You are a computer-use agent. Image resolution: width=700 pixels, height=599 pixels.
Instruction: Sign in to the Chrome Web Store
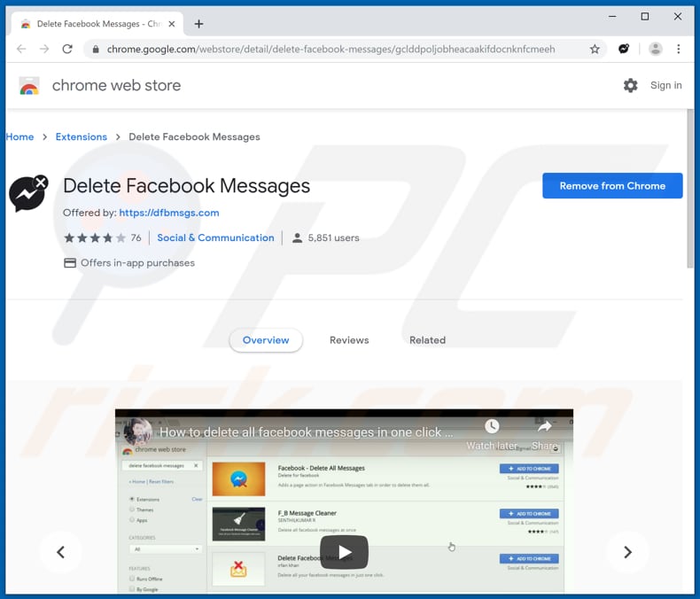(x=665, y=85)
